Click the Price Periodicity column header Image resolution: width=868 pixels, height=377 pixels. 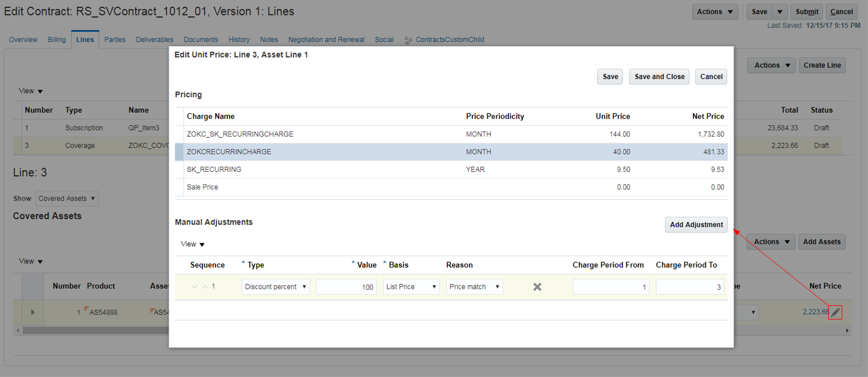(x=495, y=116)
